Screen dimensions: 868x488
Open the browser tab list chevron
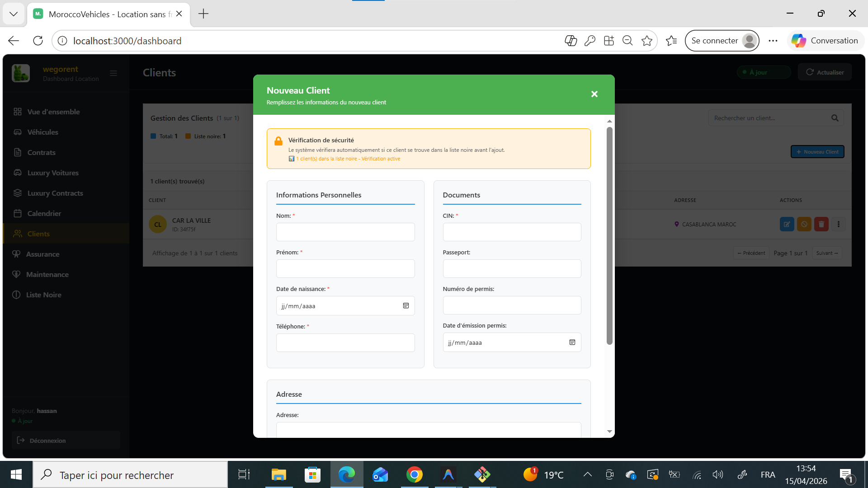(x=14, y=14)
